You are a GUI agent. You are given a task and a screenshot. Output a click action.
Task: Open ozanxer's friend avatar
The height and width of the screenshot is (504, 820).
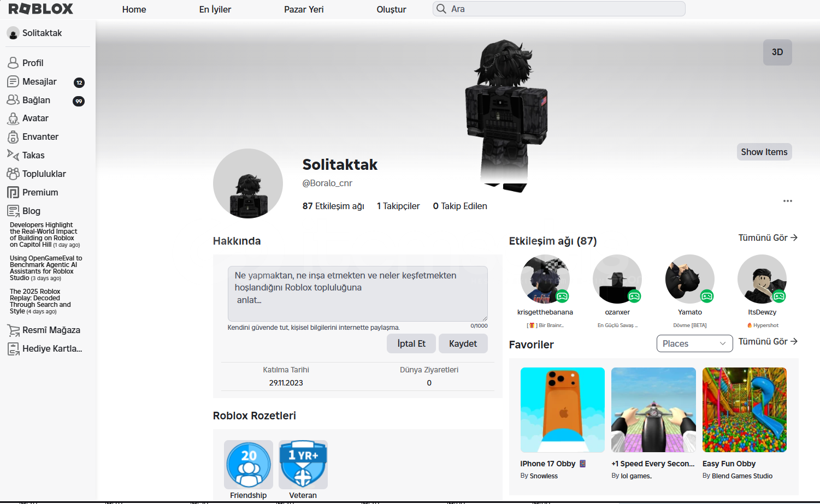pos(617,279)
